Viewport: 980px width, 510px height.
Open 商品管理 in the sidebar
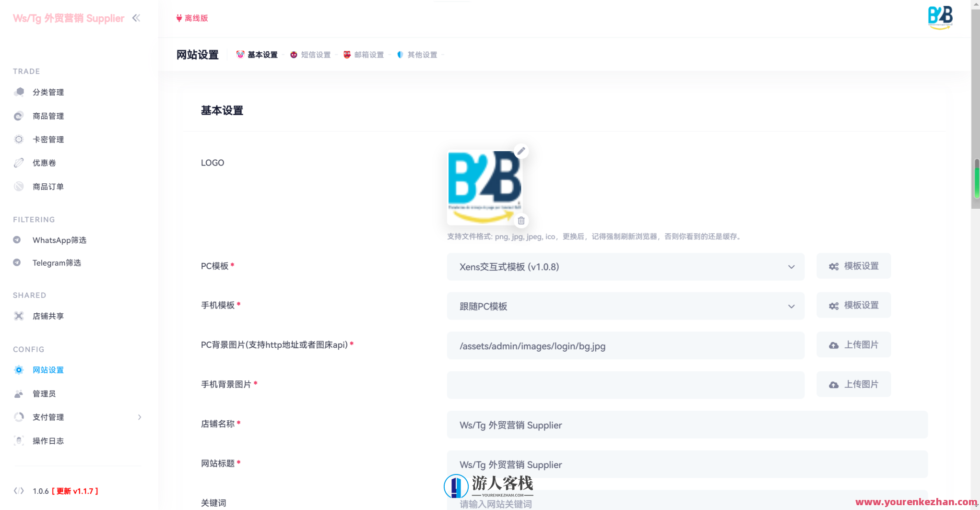point(48,116)
